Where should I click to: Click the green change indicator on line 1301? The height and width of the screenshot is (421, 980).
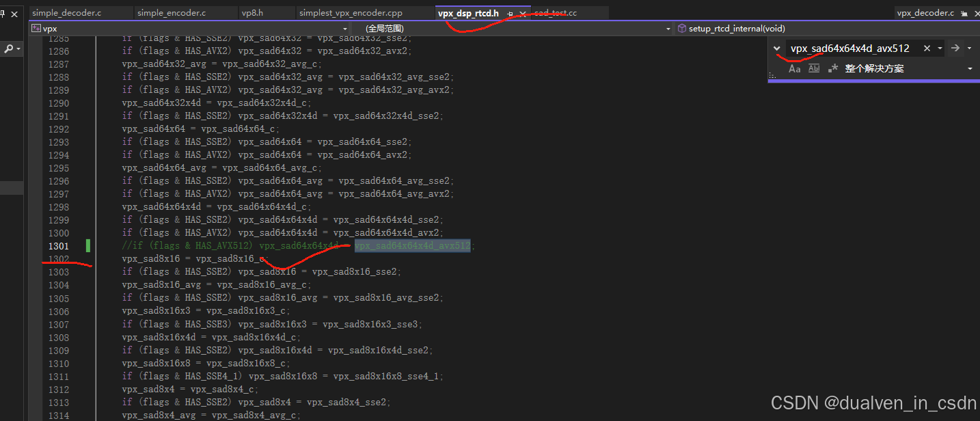(88, 245)
